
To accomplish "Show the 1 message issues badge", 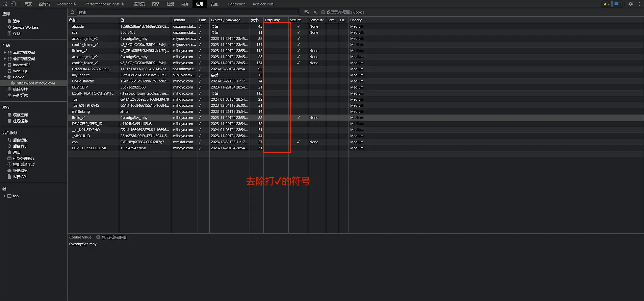I will coord(617,4).
